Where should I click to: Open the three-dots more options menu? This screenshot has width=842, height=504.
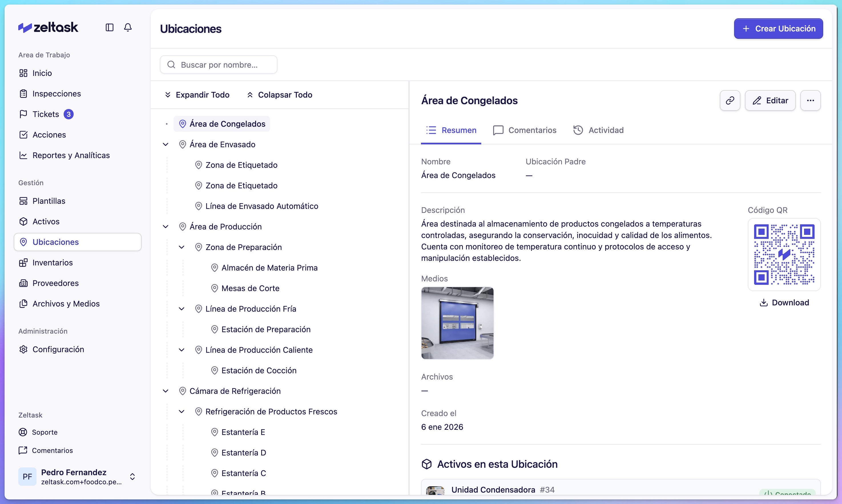tap(810, 100)
